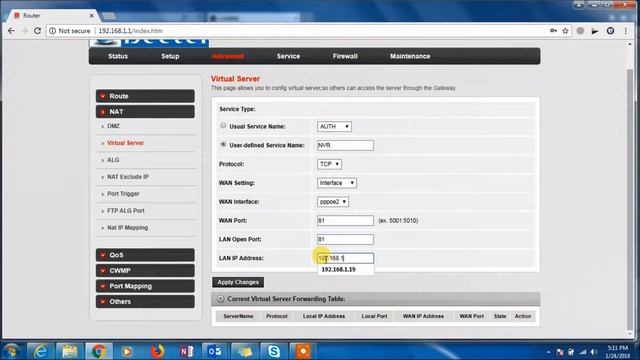The height and width of the screenshot is (360, 640).
Task: Expand the Others sidebar section
Action: [145, 301]
